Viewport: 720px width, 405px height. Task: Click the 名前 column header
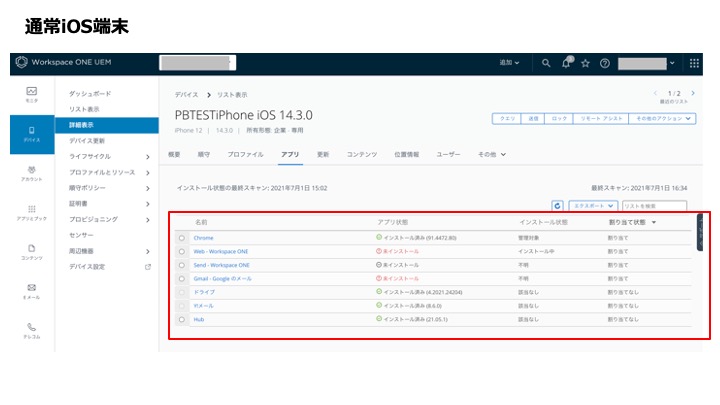(x=201, y=222)
